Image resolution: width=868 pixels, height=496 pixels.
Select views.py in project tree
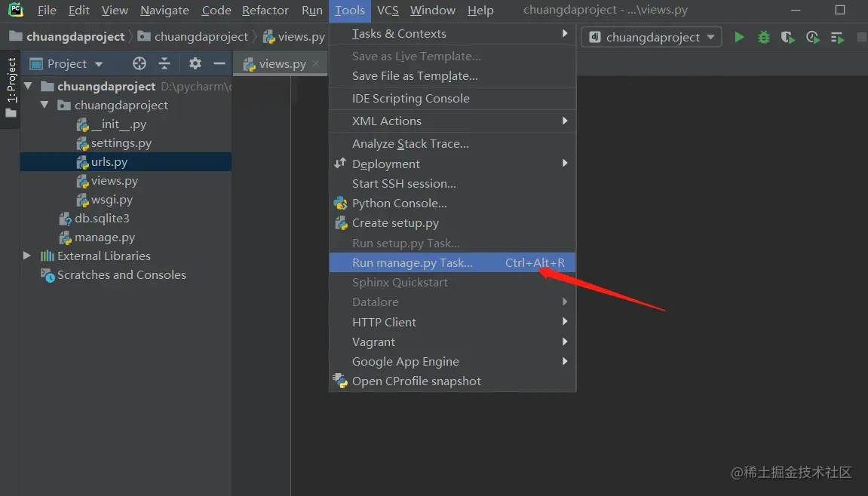tap(126, 180)
